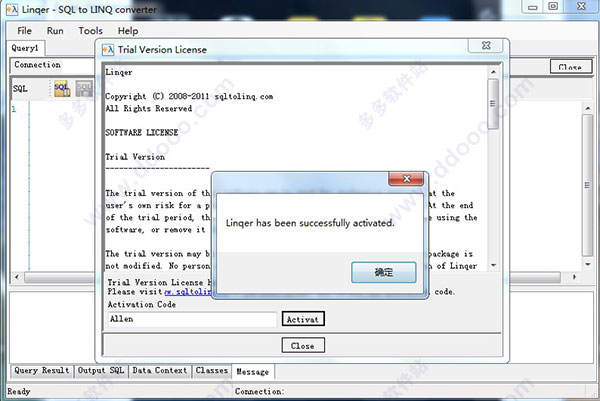The width and height of the screenshot is (600, 401).
Task: Maximize the Linqer main window
Action: 553,7
